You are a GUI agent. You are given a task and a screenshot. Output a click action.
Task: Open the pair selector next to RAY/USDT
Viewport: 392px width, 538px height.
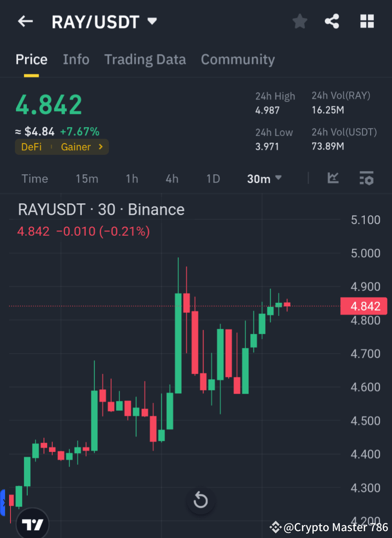tap(152, 21)
